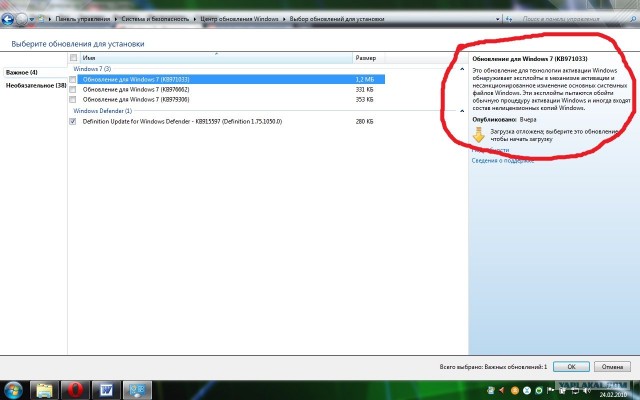Open the Сведения о поддержке link
This screenshot has height=400, width=640.
503,160
